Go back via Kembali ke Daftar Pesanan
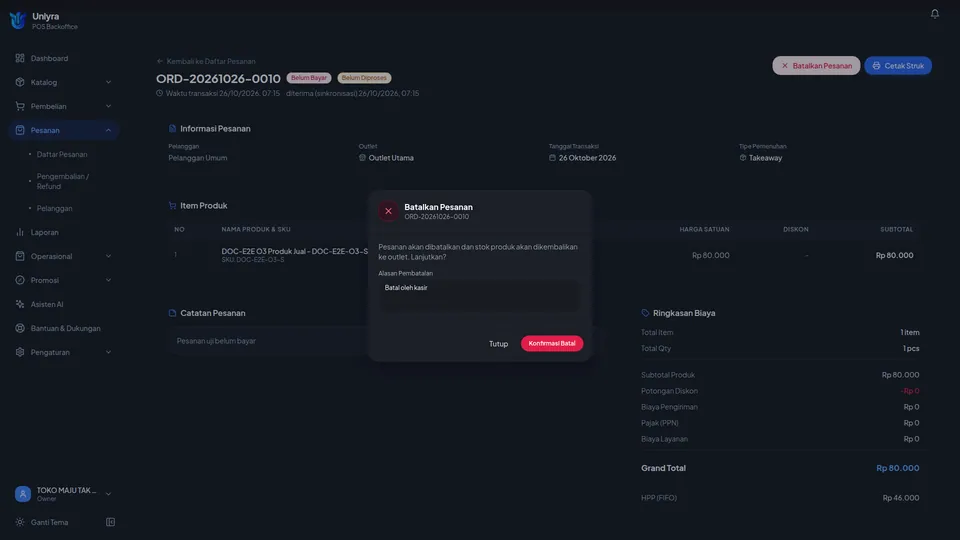960x540 pixels. click(206, 61)
